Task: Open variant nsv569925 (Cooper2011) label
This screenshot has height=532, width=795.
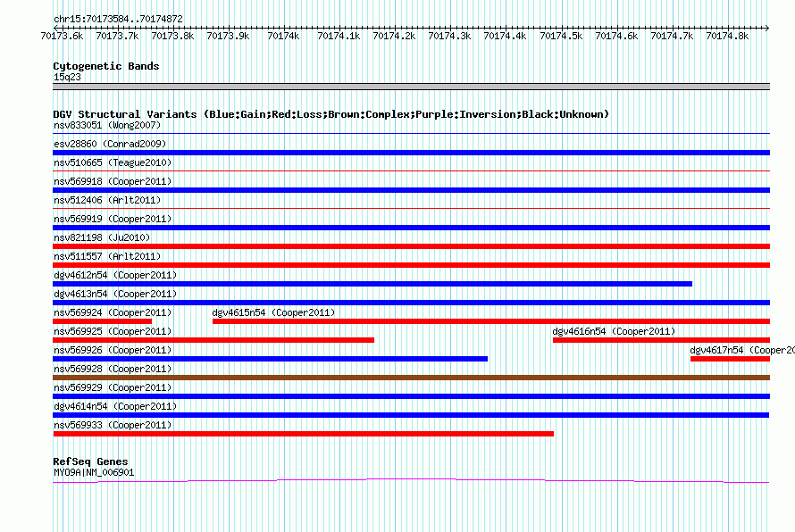Action: tap(113, 331)
